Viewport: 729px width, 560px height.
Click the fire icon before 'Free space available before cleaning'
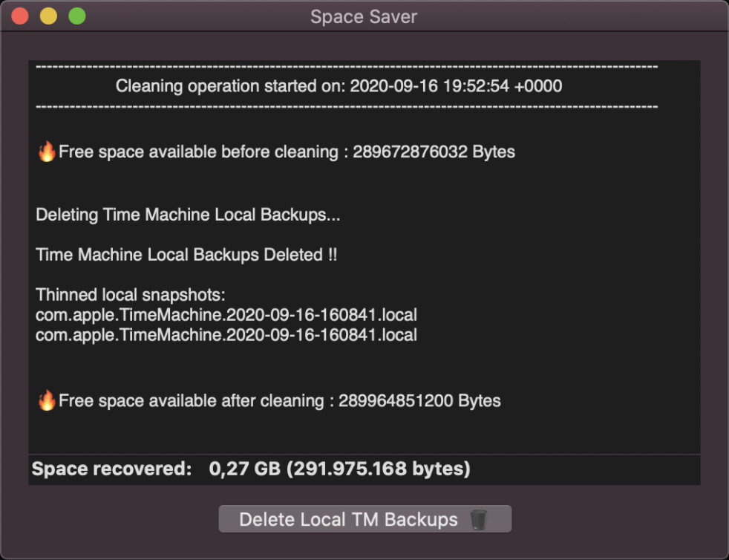[x=47, y=152]
